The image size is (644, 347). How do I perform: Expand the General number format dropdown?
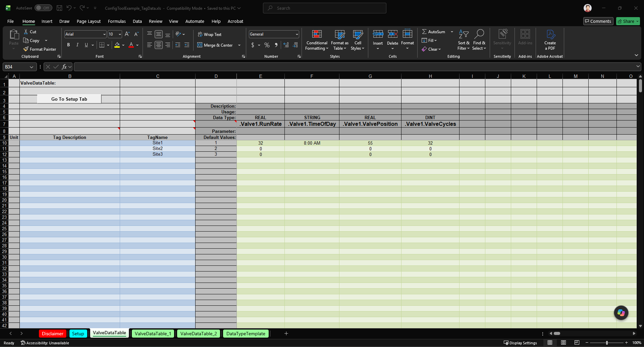click(x=297, y=34)
